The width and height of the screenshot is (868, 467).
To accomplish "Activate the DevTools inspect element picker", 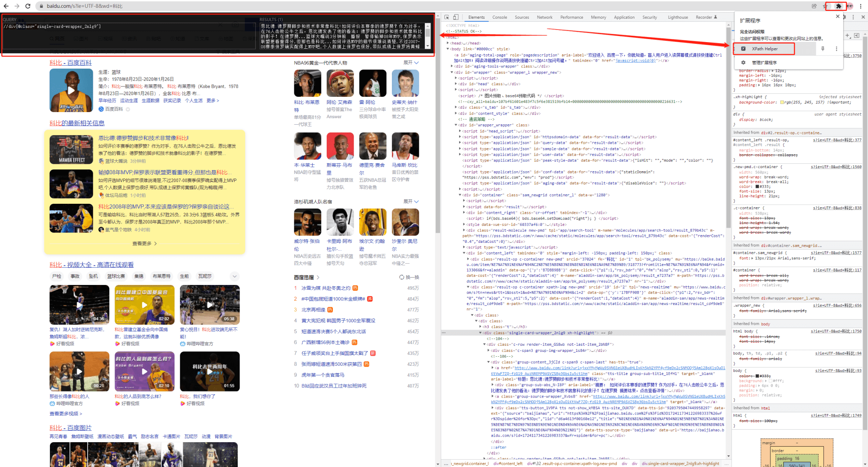I will click(447, 17).
